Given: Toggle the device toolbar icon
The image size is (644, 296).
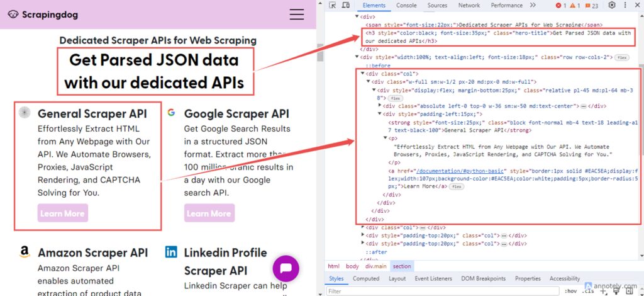Looking at the screenshot, I should (346, 6).
